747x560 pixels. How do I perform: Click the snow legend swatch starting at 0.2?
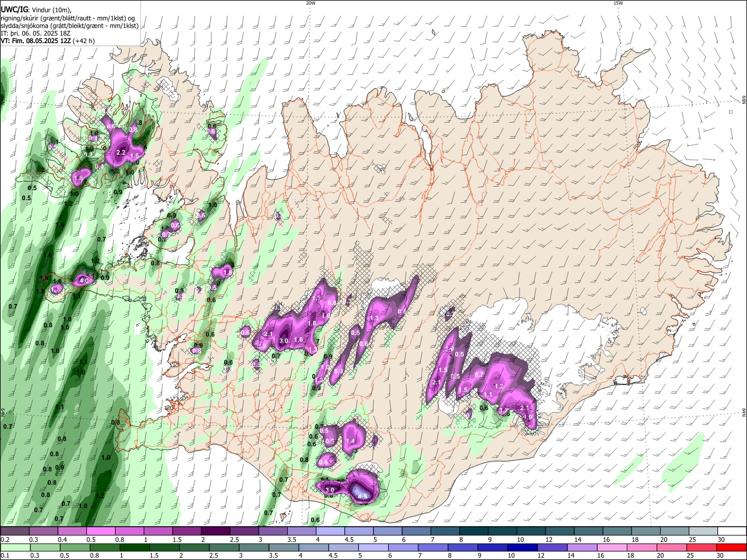[15, 531]
